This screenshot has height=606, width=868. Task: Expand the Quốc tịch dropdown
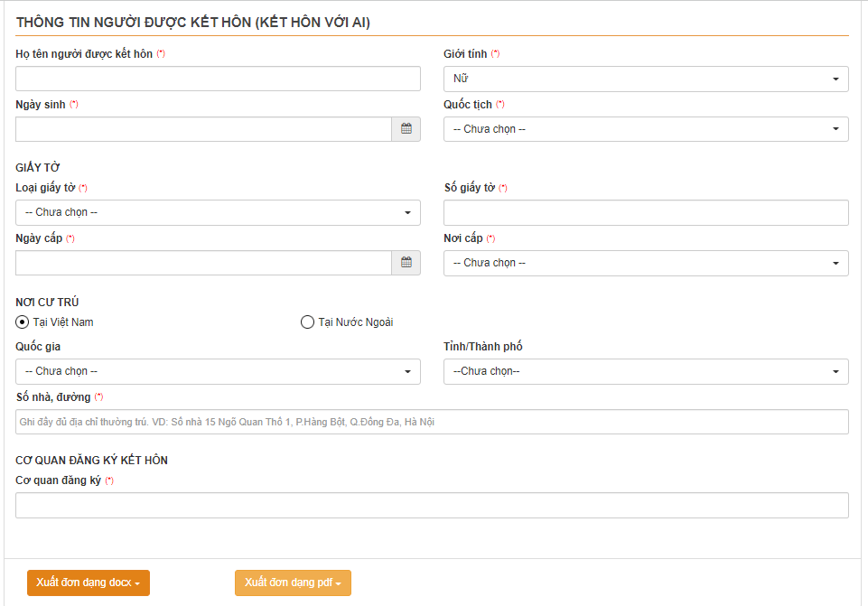645,129
